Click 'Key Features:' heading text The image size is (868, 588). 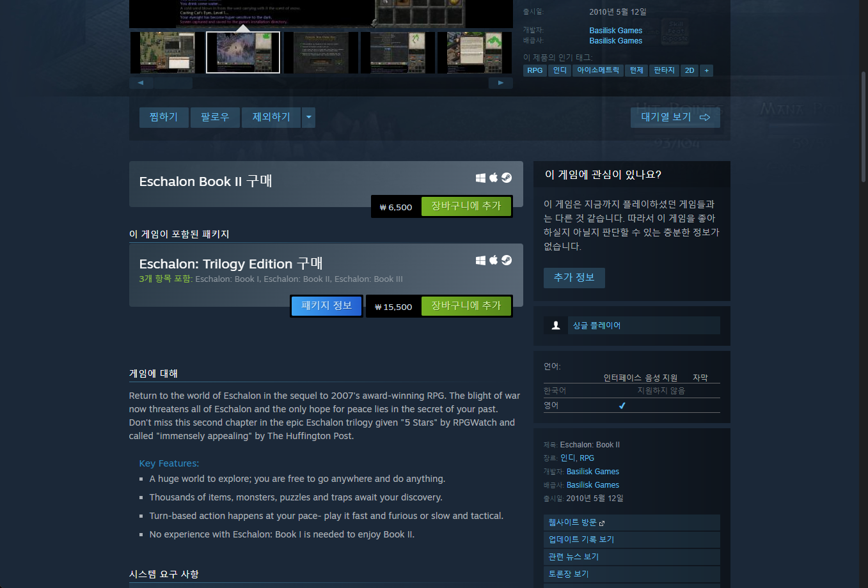tap(169, 463)
